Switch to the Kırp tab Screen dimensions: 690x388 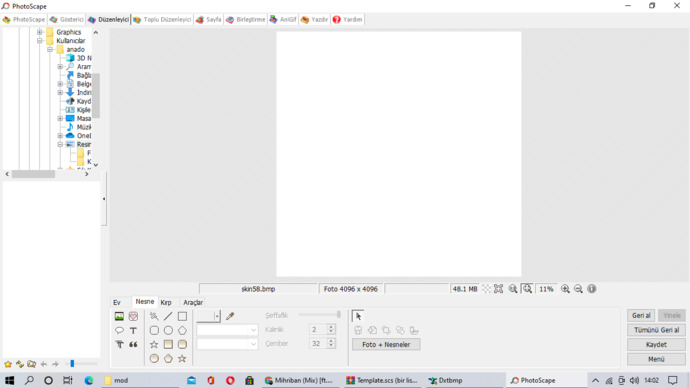pos(166,302)
